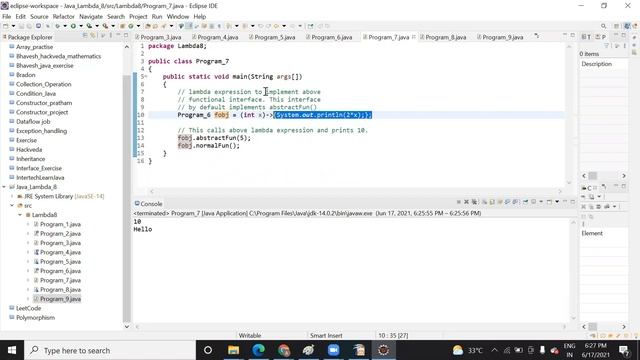
Task: Open the Refactor menu
Action: pos(64,17)
